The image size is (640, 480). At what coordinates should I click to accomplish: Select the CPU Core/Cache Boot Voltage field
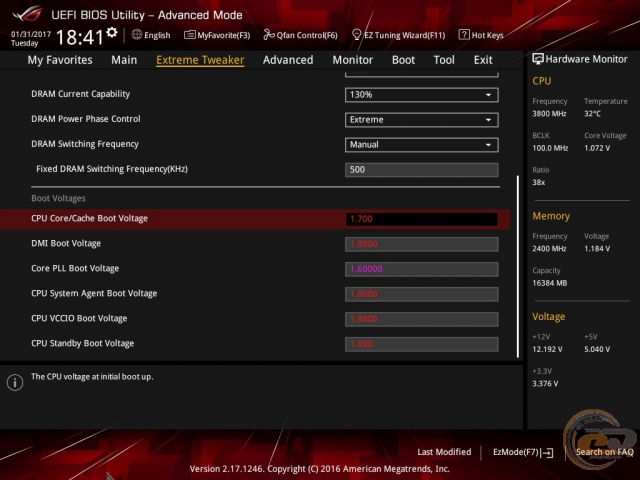tap(421, 219)
